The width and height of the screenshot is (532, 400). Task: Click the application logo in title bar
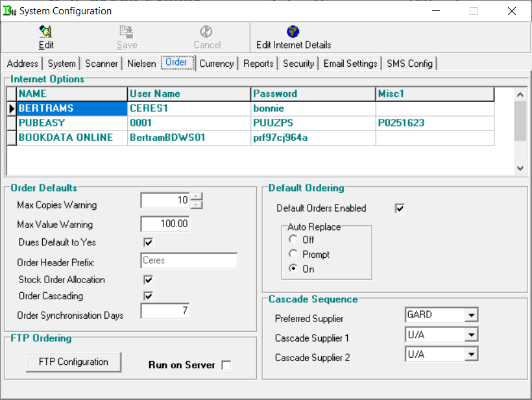point(10,11)
